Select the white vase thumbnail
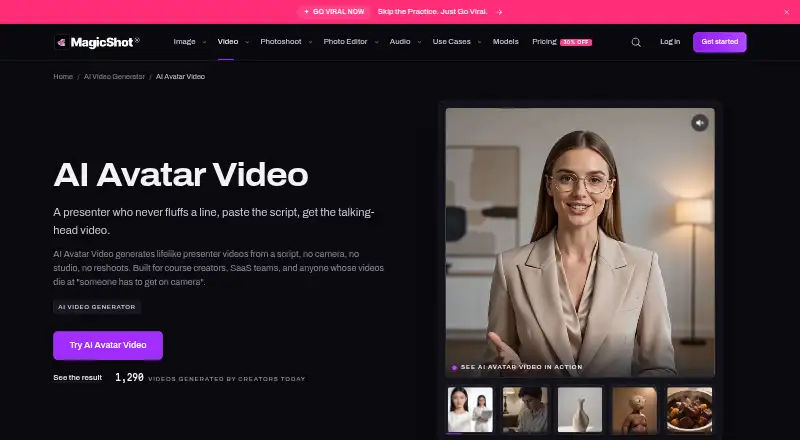Image resolution: width=800 pixels, height=440 pixels. point(580,409)
